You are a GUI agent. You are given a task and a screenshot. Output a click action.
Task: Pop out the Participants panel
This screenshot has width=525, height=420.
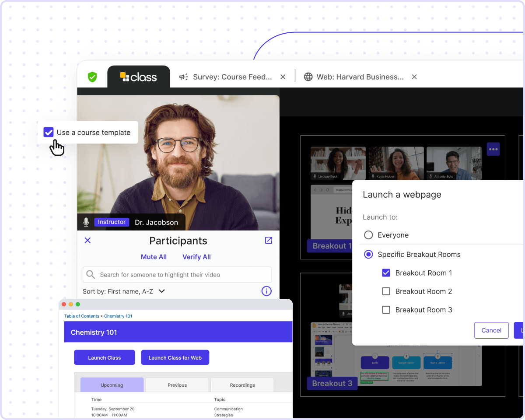(268, 240)
